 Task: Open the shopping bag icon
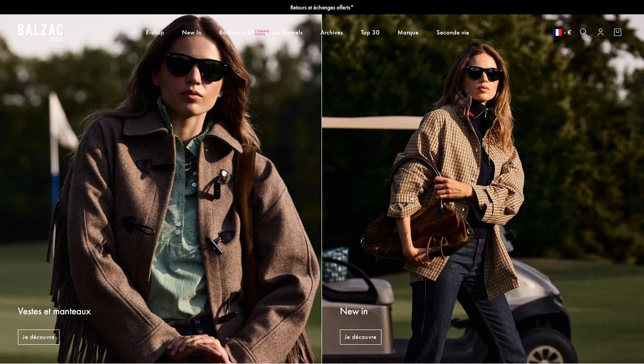click(618, 32)
